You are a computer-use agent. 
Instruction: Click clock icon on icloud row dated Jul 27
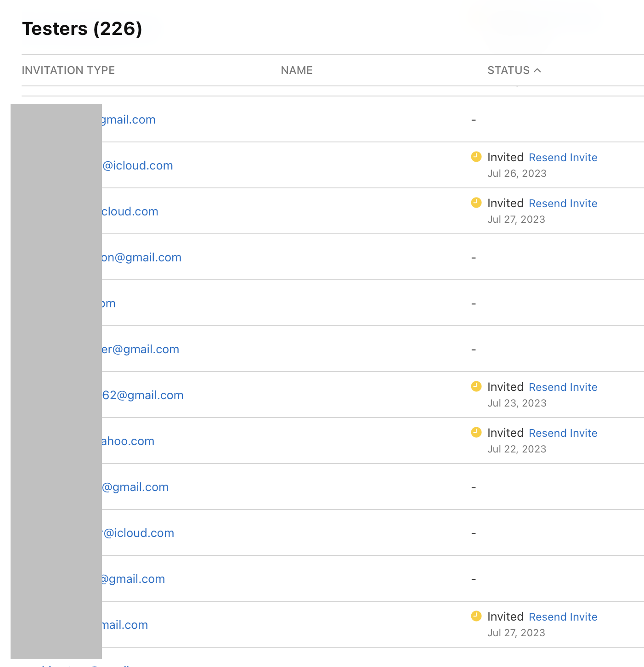tap(476, 203)
